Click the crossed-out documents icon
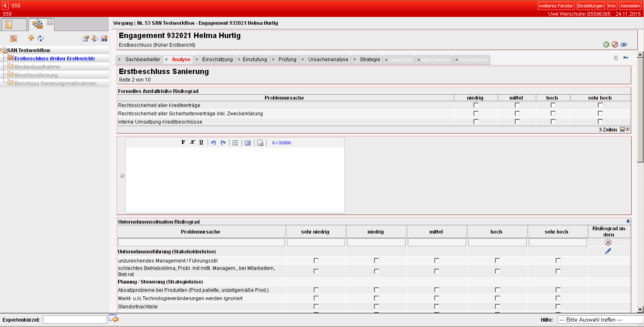 pos(14,38)
